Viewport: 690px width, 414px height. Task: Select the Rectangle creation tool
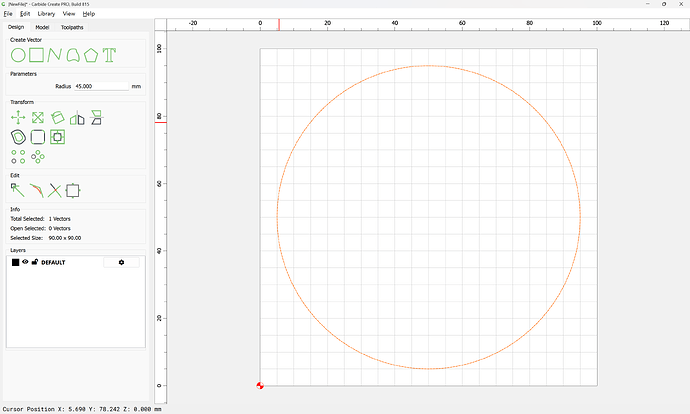[36, 55]
